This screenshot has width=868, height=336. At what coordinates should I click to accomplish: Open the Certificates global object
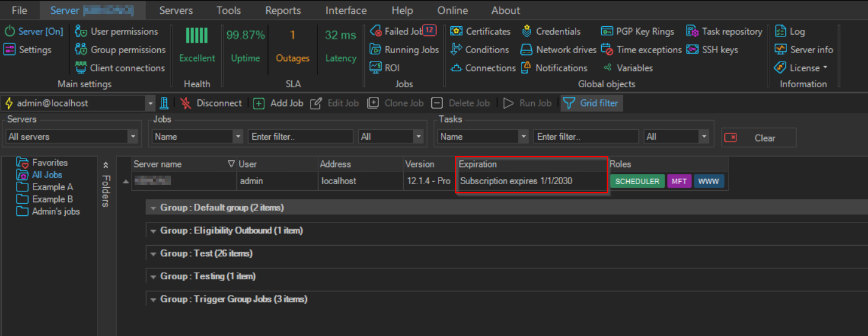481,32
